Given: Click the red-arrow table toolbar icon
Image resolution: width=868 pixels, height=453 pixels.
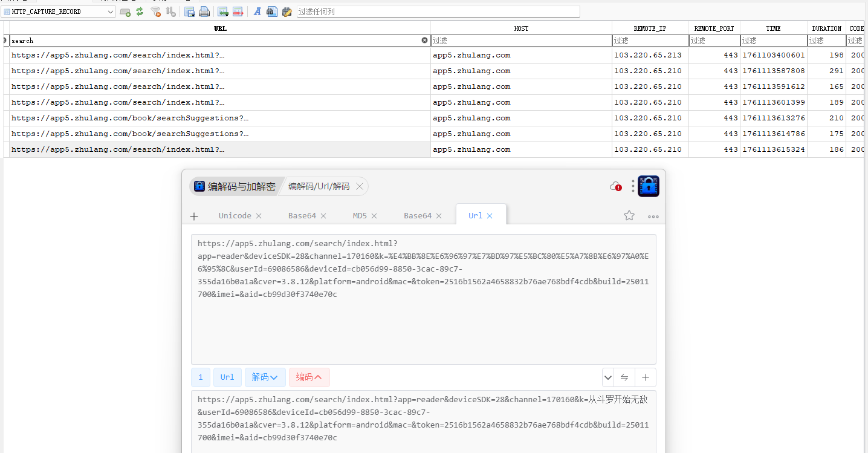Looking at the screenshot, I should 238,11.
